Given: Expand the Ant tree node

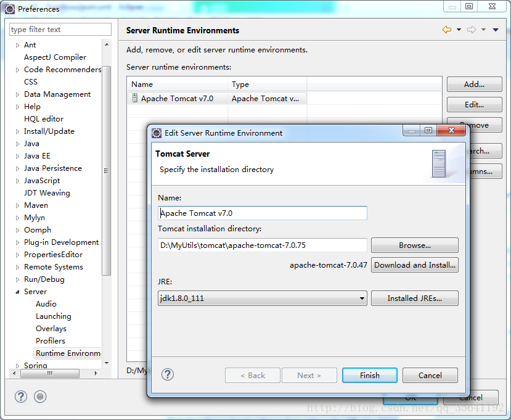Looking at the screenshot, I should tap(18, 45).
